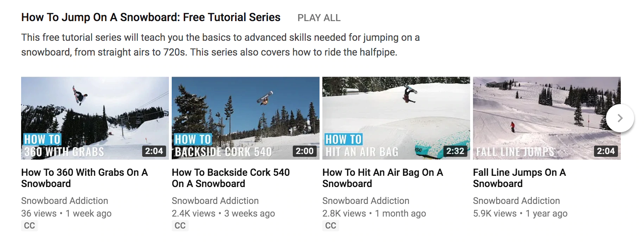Click the 2:00 duration badge on Cork 540 thumbnail
The height and width of the screenshot is (244, 644).
[304, 151]
